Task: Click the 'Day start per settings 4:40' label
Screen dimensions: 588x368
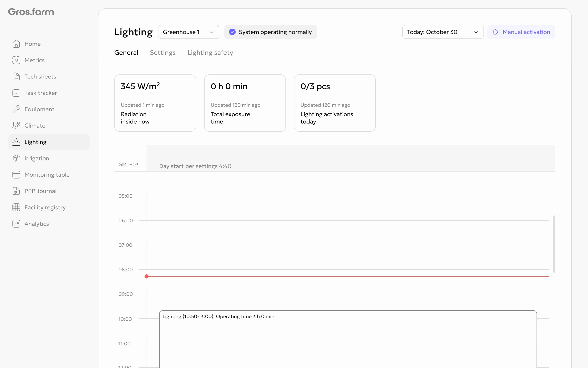Action: point(195,166)
